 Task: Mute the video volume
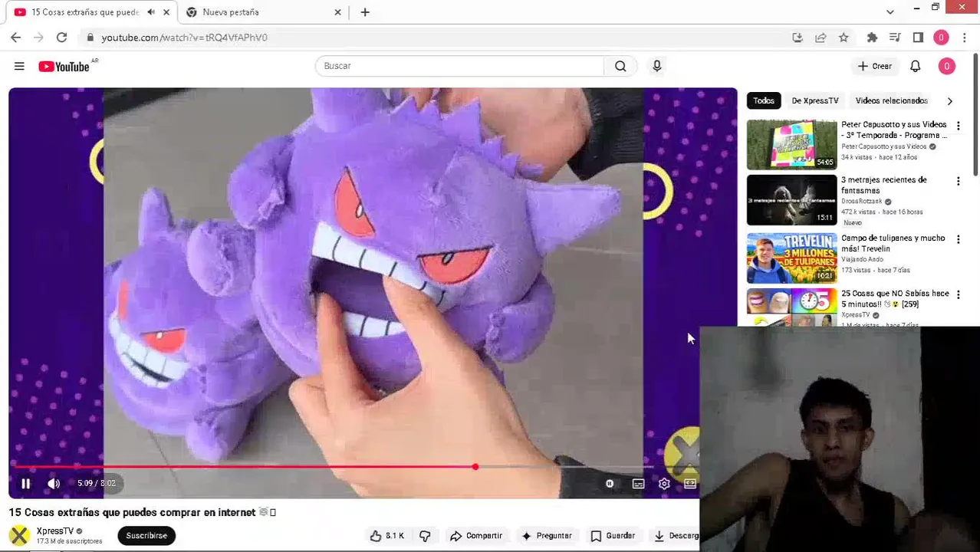tap(54, 483)
